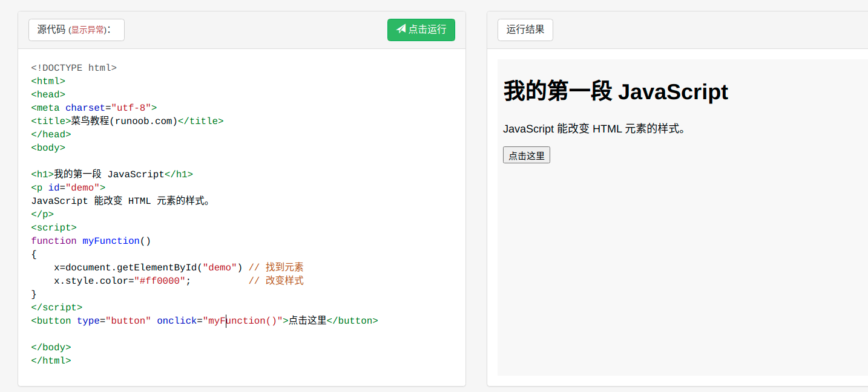
Task: Click the <meta charset="utf-8"> code line
Action: [94, 108]
